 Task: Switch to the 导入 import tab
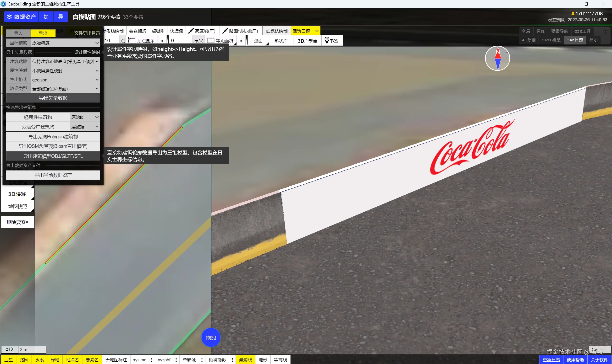pyautogui.click(x=18, y=33)
